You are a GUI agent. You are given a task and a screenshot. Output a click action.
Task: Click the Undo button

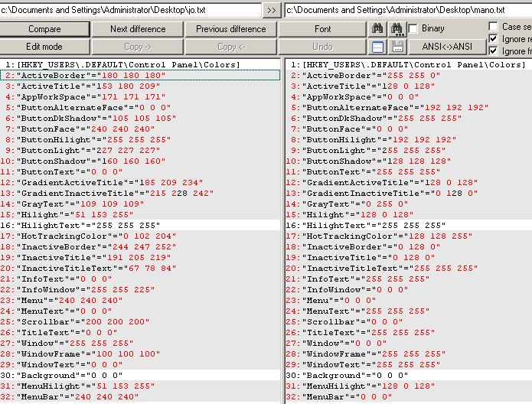(323, 47)
